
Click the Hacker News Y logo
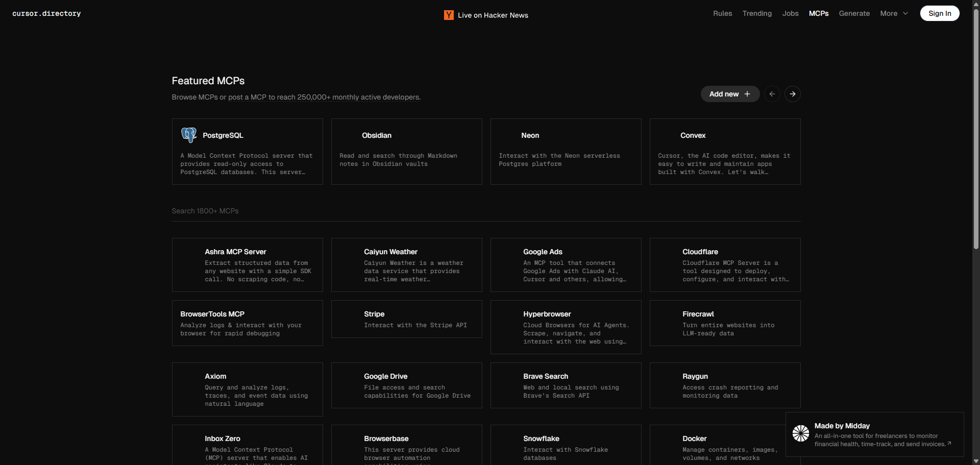pyautogui.click(x=449, y=15)
